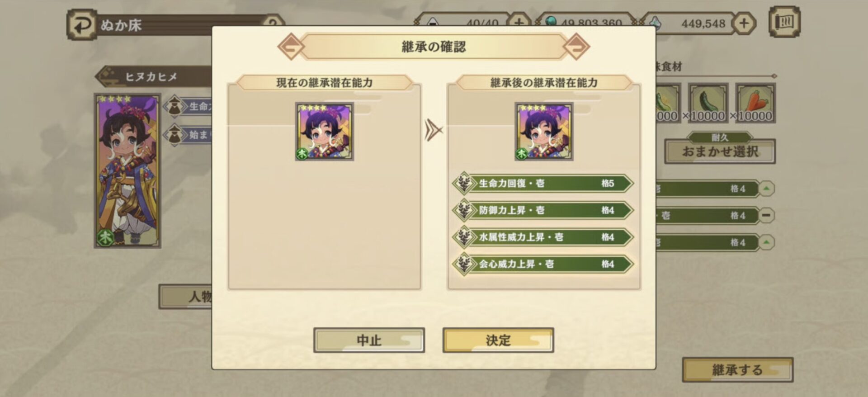Expand the 生命力回復・壱 ability entry
Image resolution: width=868 pixels, height=397 pixels.
pos(542,184)
